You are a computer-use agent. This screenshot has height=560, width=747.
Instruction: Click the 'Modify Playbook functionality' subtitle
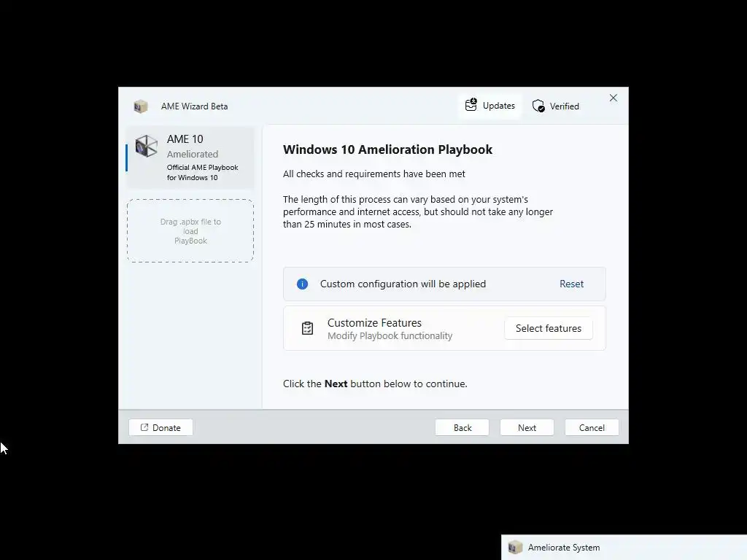[390, 335]
